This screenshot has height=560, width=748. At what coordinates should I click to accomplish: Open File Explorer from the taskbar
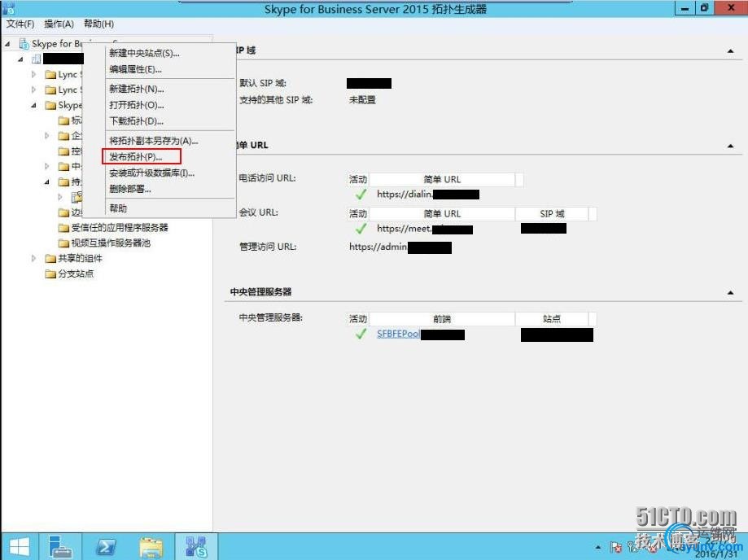point(151,547)
